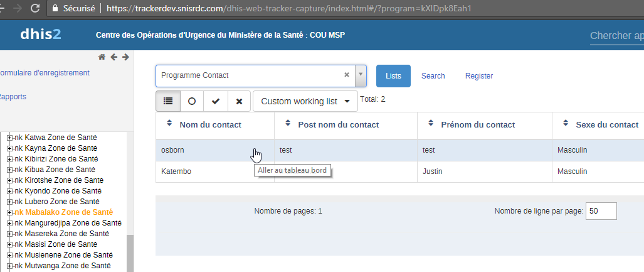
Task: Select the all-enrollments list view button
Action: (168, 101)
